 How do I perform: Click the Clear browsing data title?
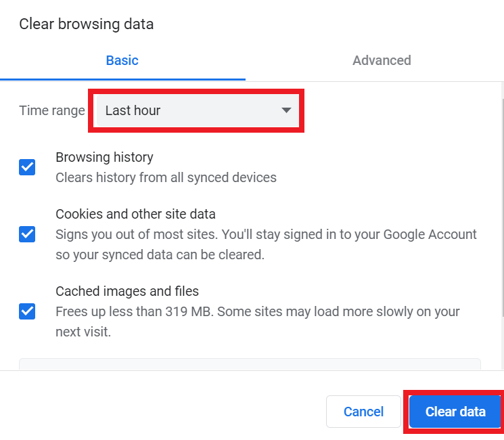click(x=86, y=24)
